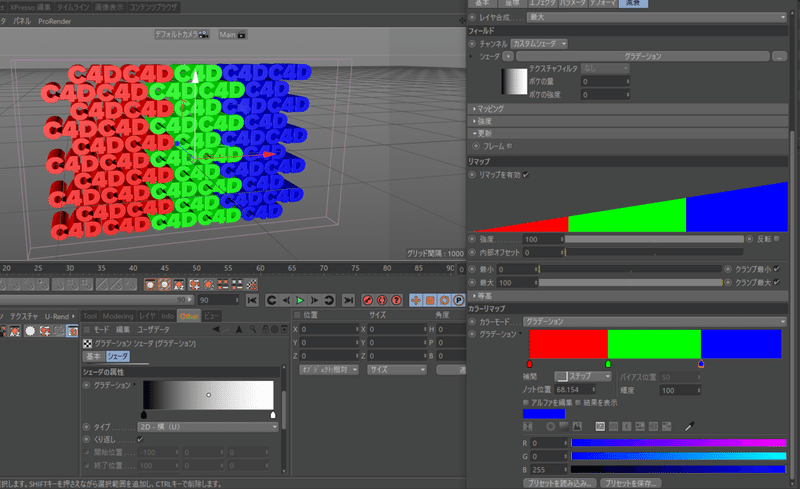Toggle the rotation key recording icon

click(444, 300)
